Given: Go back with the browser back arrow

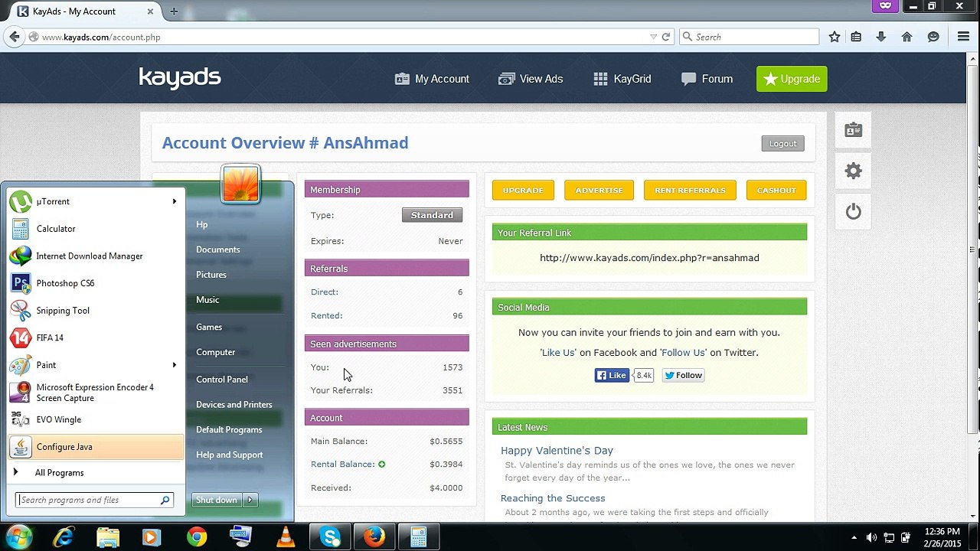Looking at the screenshot, I should pos(15,37).
